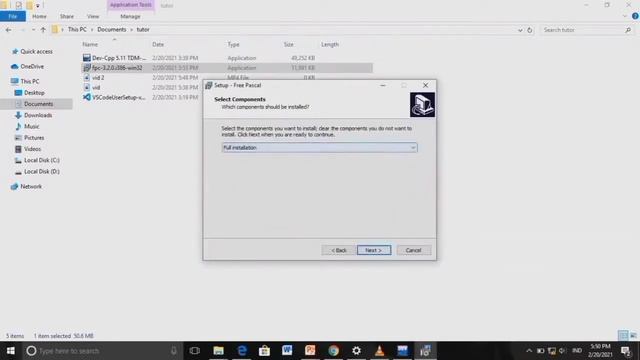
Task: Expand the ribbon chevron
Action: tap(624, 16)
